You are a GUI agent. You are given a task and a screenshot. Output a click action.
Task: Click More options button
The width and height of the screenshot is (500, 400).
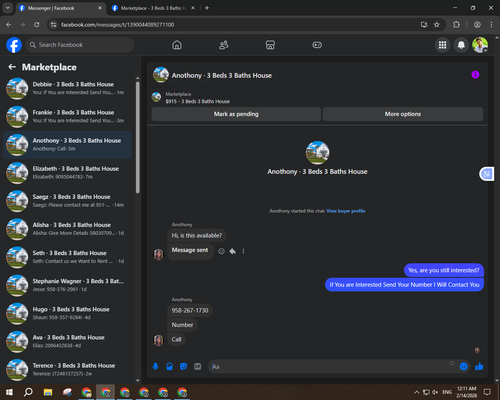coord(403,114)
